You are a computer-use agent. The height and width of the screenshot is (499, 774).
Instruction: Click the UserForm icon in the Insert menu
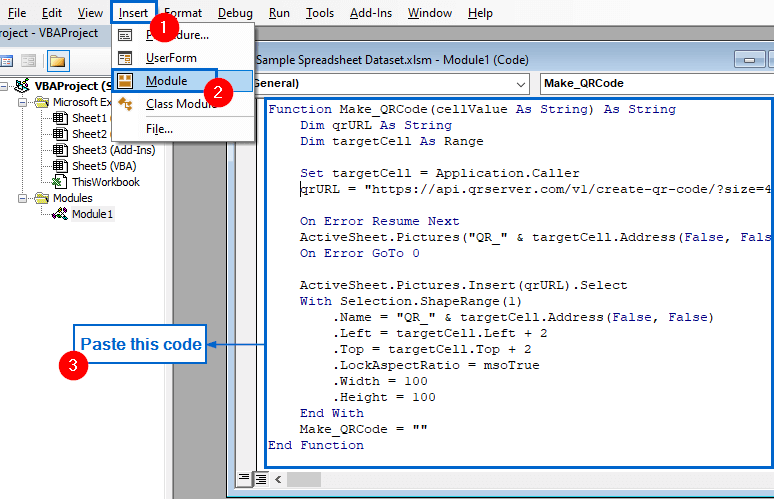pos(125,58)
